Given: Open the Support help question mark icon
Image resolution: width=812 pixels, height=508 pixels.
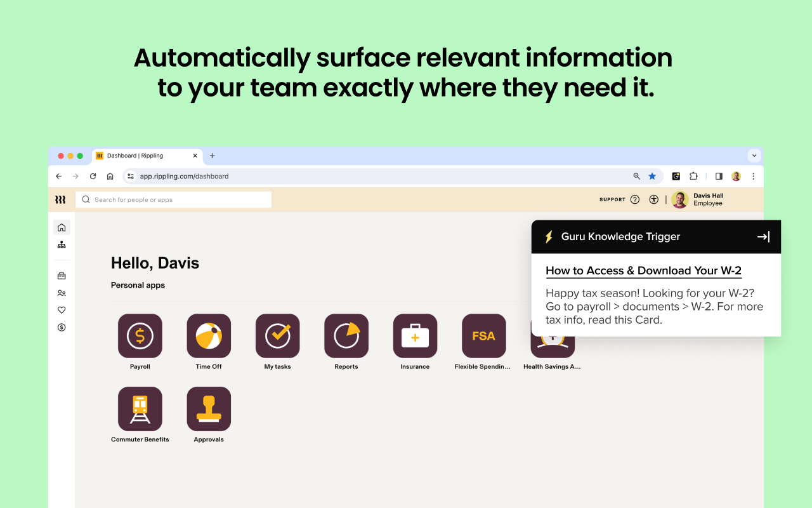Looking at the screenshot, I should (x=635, y=199).
